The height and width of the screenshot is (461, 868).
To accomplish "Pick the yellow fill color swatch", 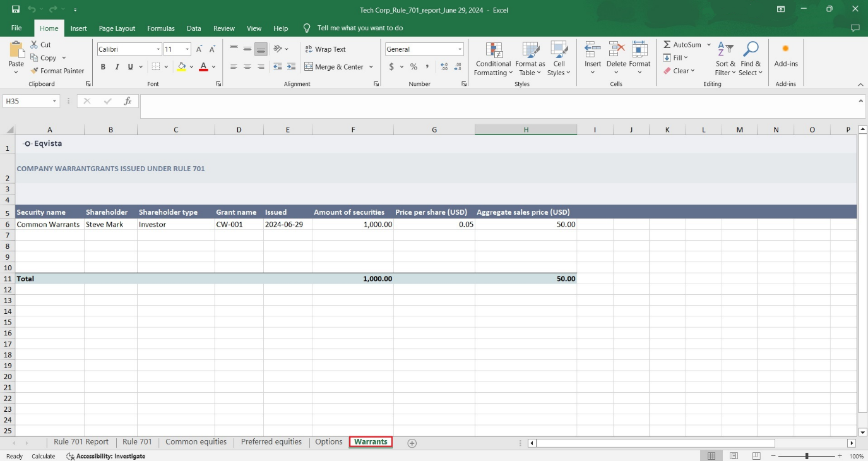I will click(182, 66).
